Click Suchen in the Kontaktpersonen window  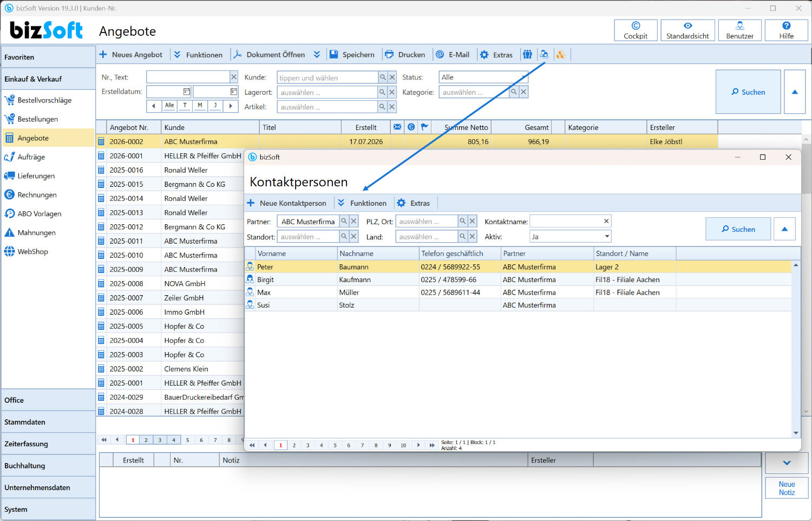click(x=738, y=229)
